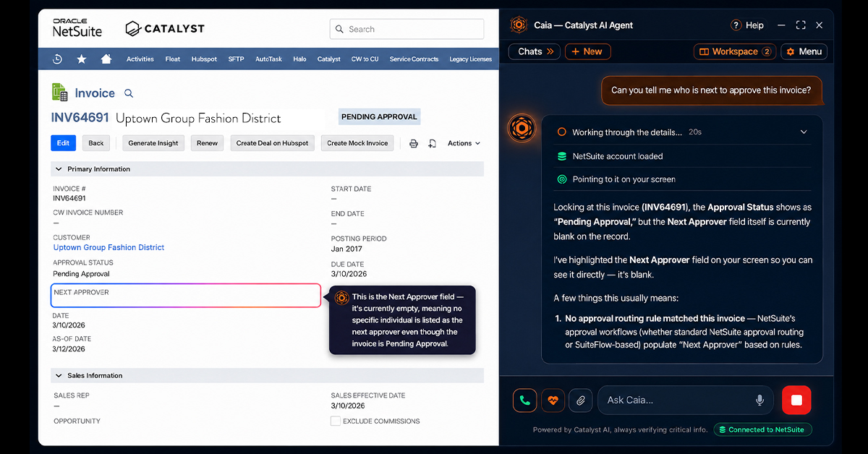Open the Float menu
Screen dimensions: 868x454
pos(173,59)
